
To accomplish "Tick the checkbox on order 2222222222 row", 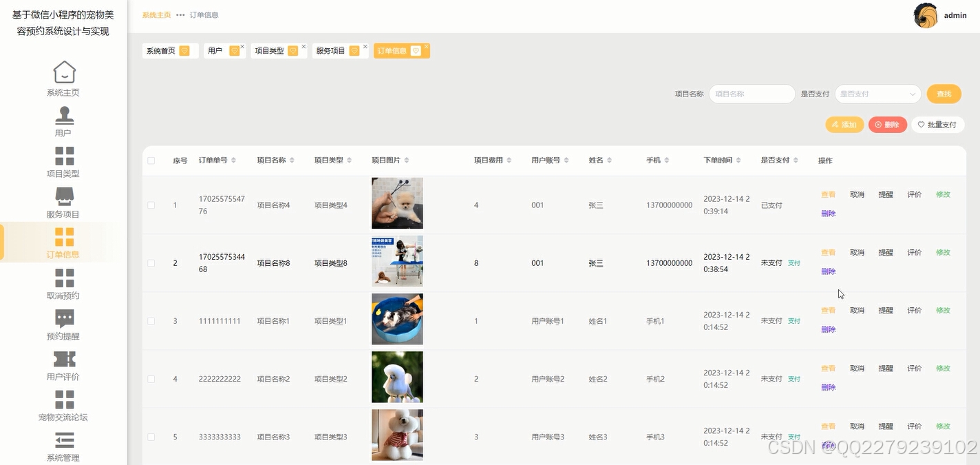I will pyautogui.click(x=152, y=378).
